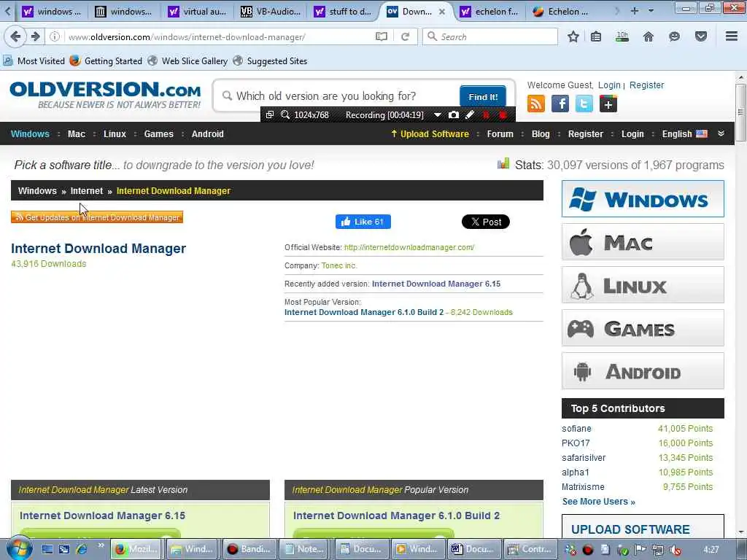
Task: Open the Facebook icon in header
Action: tap(560, 104)
